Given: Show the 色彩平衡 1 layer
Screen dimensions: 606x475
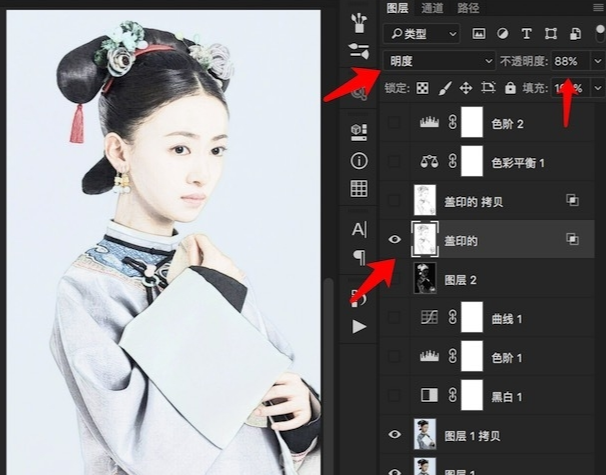Looking at the screenshot, I should 394,161.
